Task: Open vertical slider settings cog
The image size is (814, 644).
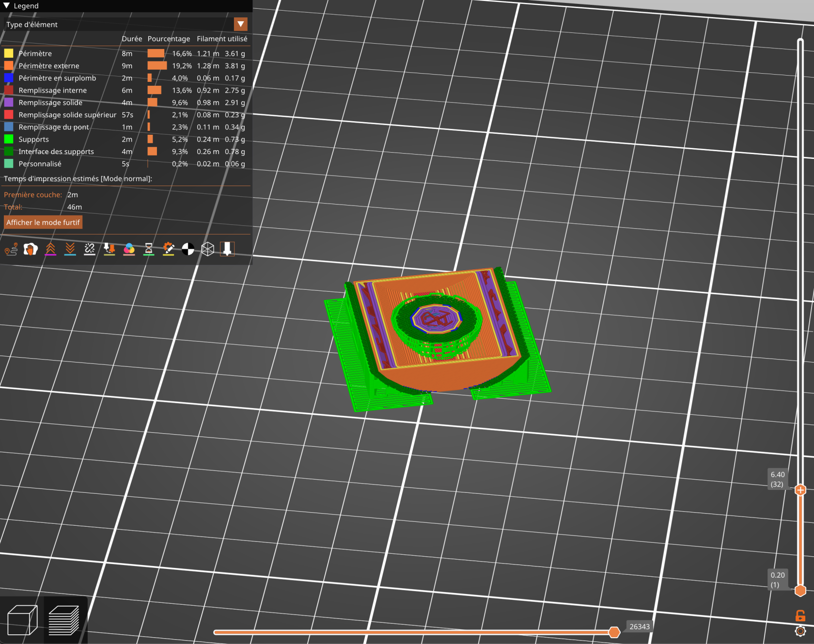Action: coord(800,631)
